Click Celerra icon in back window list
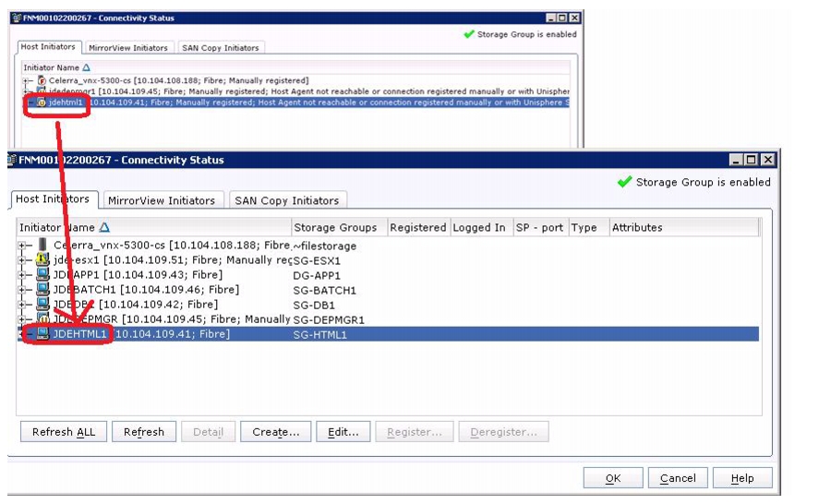 pos(42,80)
